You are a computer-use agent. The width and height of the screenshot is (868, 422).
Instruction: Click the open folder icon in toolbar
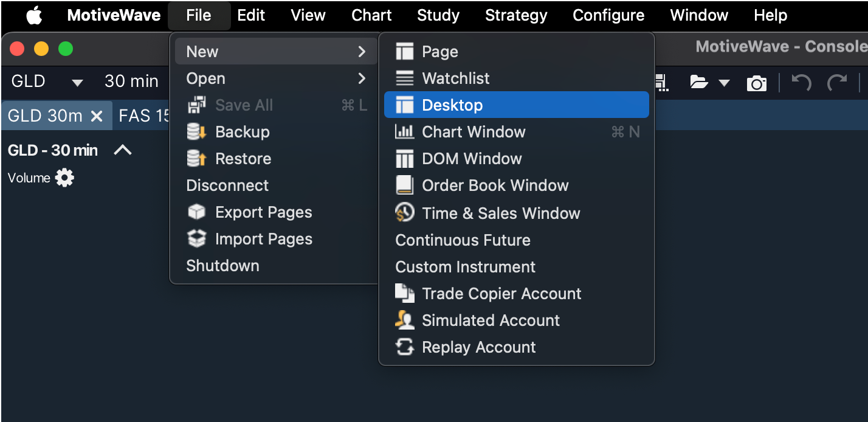point(699,83)
